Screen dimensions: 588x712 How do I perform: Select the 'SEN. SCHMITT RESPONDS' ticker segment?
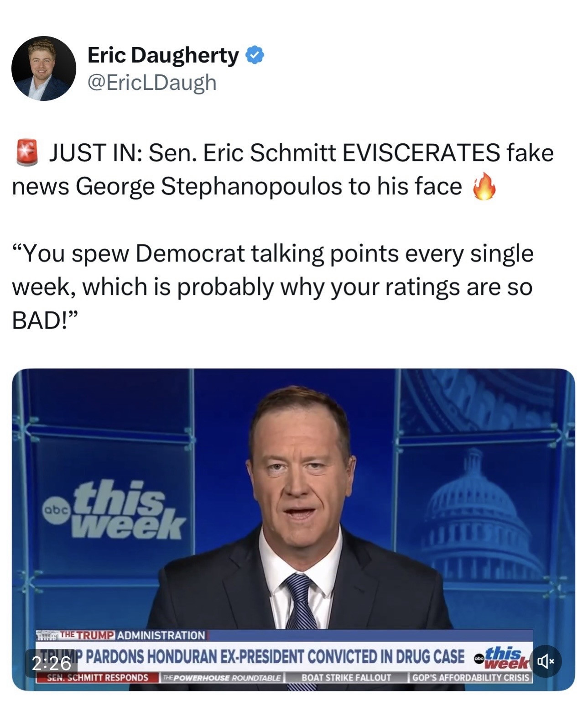click(x=98, y=678)
